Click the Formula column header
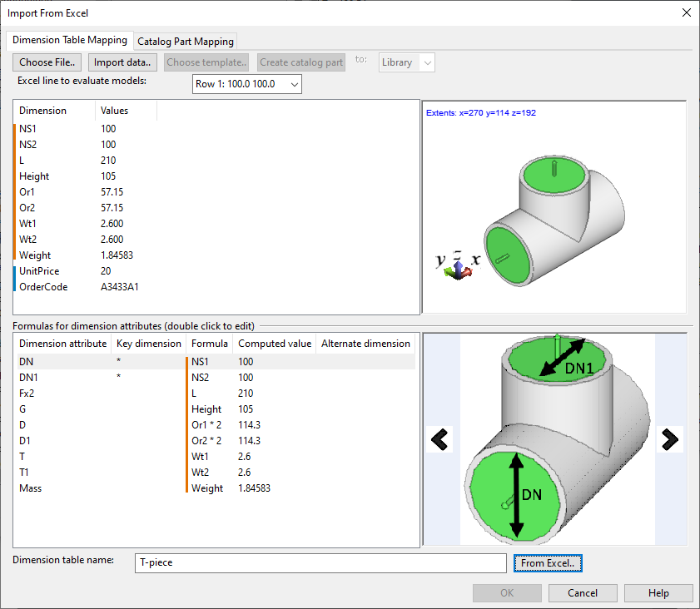The image size is (700, 609). pyautogui.click(x=210, y=344)
